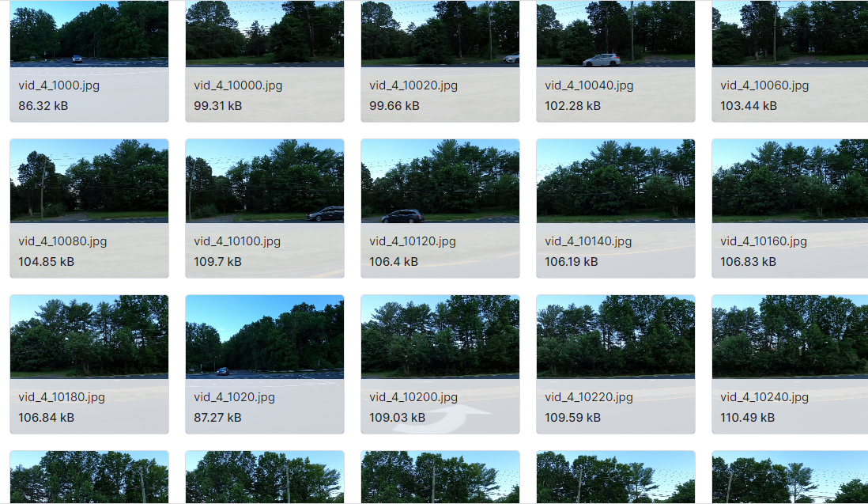Open the vid_4_1000.jpg thumbnail

tap(89, 33)
